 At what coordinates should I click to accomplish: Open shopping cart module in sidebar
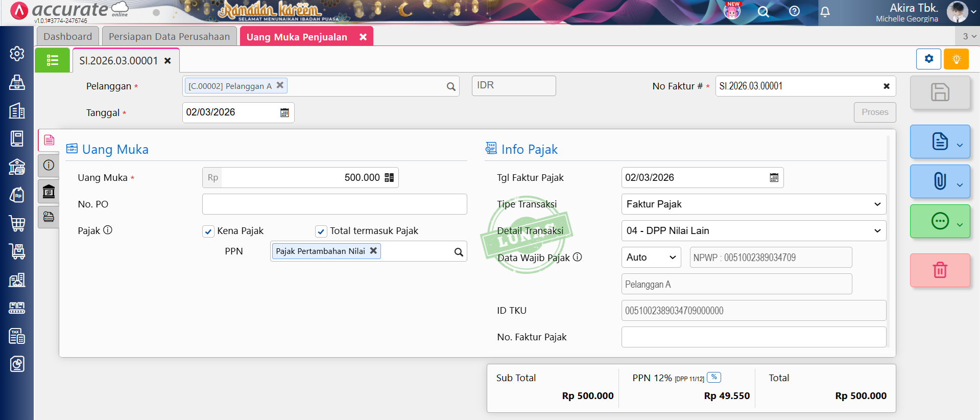[x=17, y=223]
